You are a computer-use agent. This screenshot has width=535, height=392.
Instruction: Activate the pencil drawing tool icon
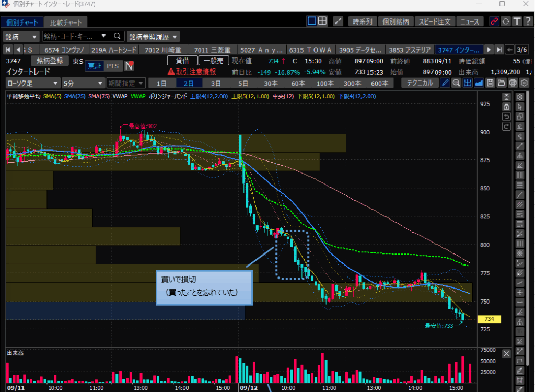(x=445, y=83)
